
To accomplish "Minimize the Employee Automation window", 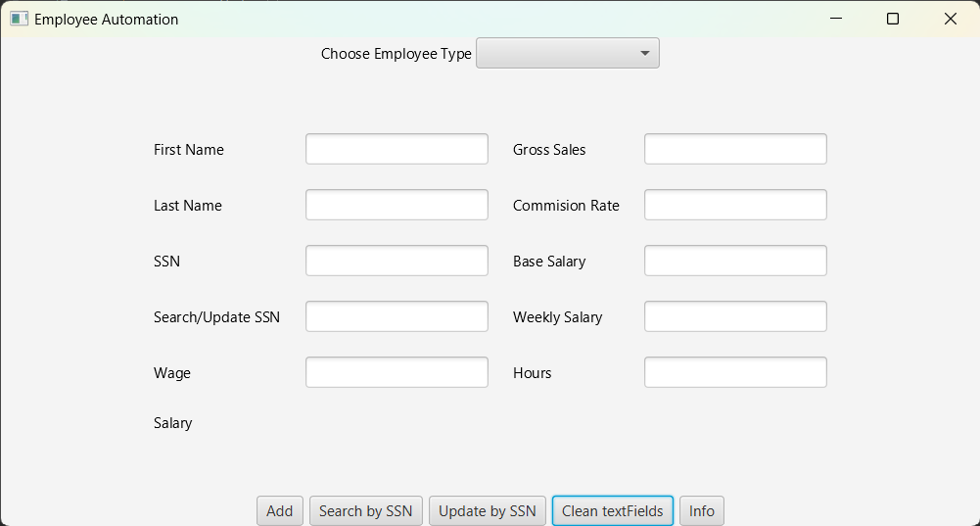I will tap(836, 19).
